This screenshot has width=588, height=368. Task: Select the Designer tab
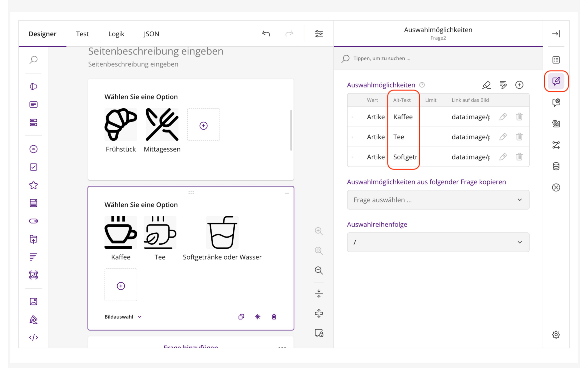[x=42, y=34]
